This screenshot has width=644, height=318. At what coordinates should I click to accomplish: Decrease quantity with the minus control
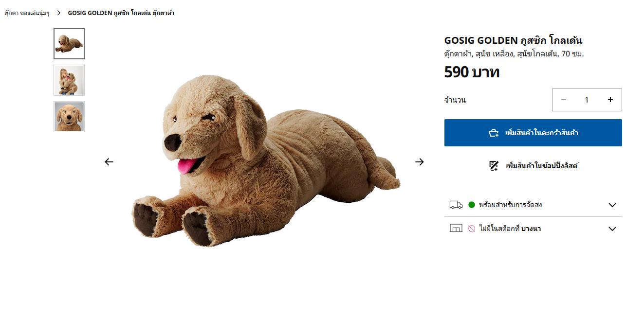pos(564,99)
